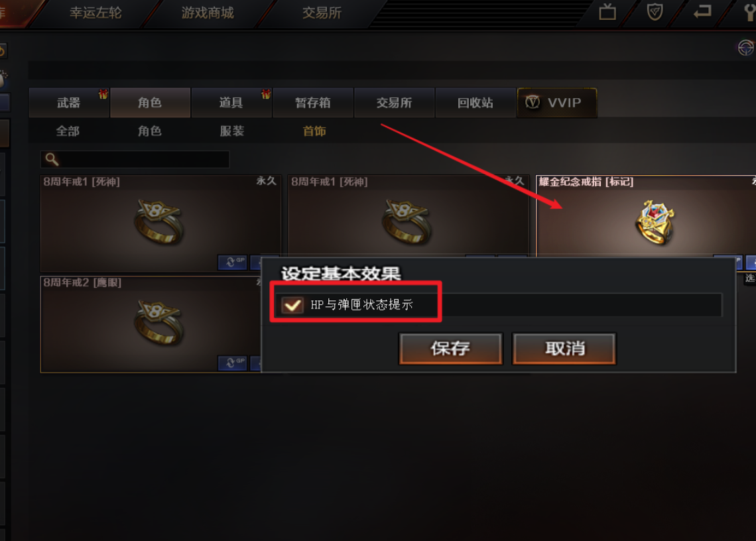756x541 pixels.
Task: Open the VVIP tab
Action: [557, 103]
